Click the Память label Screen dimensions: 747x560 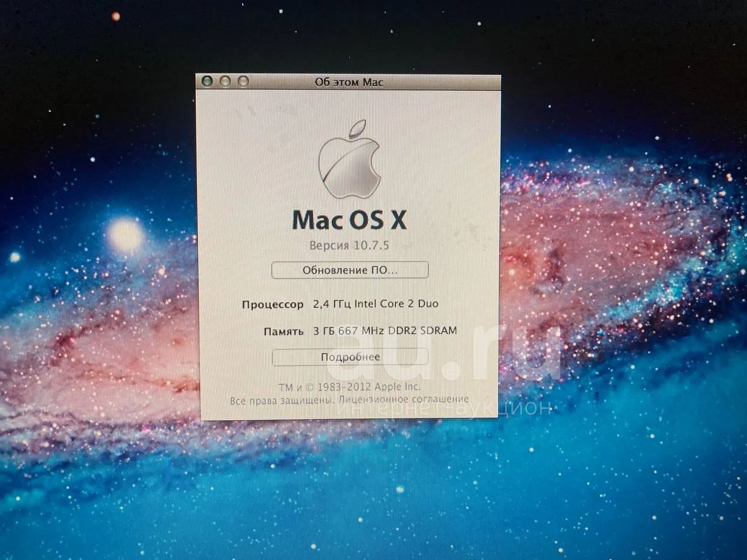[284, 331]
